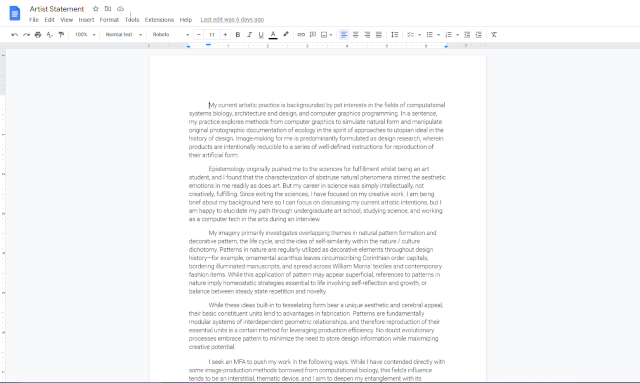Image resolution: width=640 pixels, height=383 pixels.
Task: Open the Numbered list dropdown arrow
Action: [457, 35]
